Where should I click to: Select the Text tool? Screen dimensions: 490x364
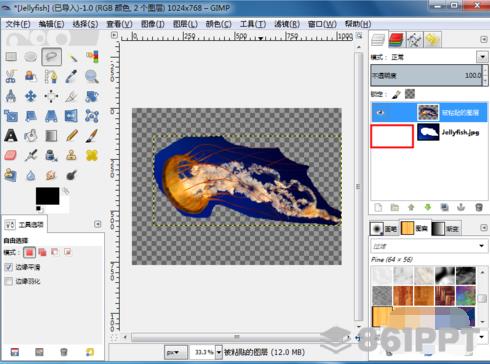pos(11,136)
